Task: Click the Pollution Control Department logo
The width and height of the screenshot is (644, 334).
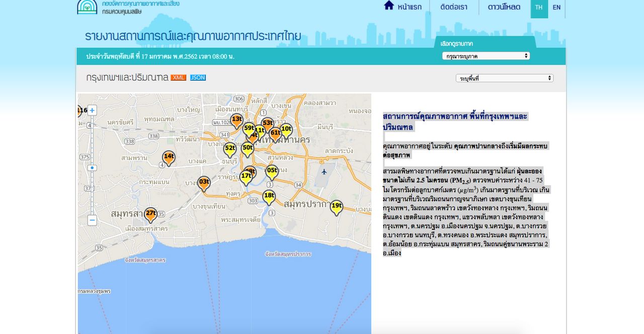Action: (87, 7)
